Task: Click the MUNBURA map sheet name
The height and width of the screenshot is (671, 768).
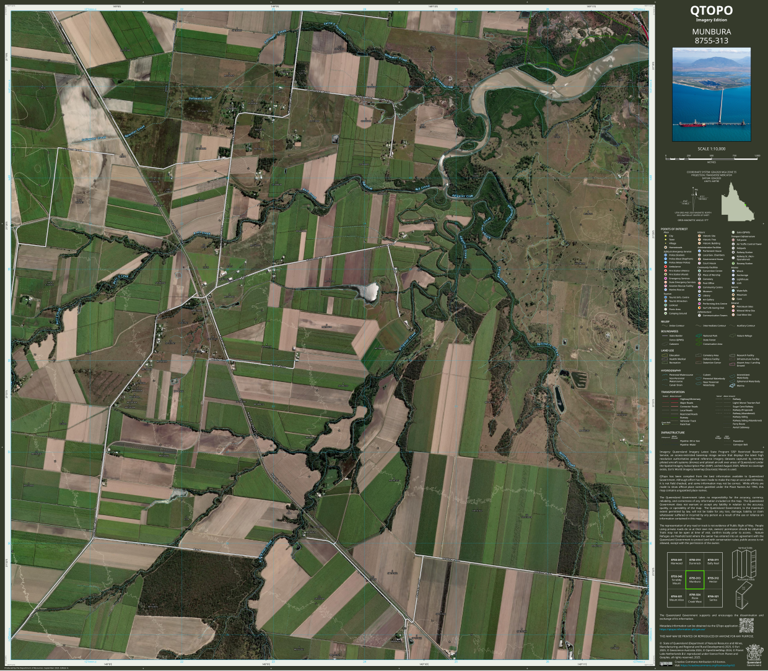Action: [711, 32]
